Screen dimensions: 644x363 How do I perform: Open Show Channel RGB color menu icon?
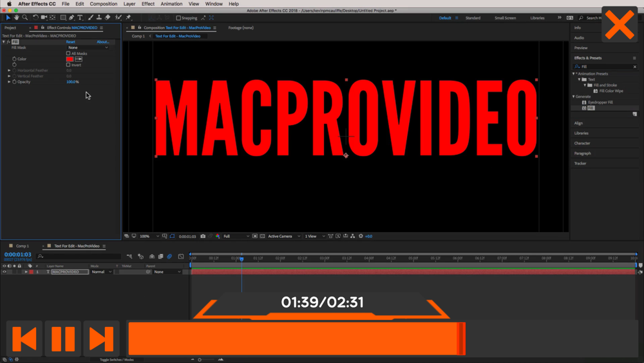point(218,237)
